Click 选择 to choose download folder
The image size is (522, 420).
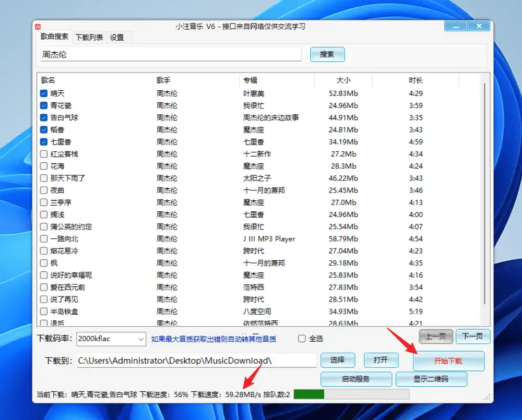click(338, 360)
